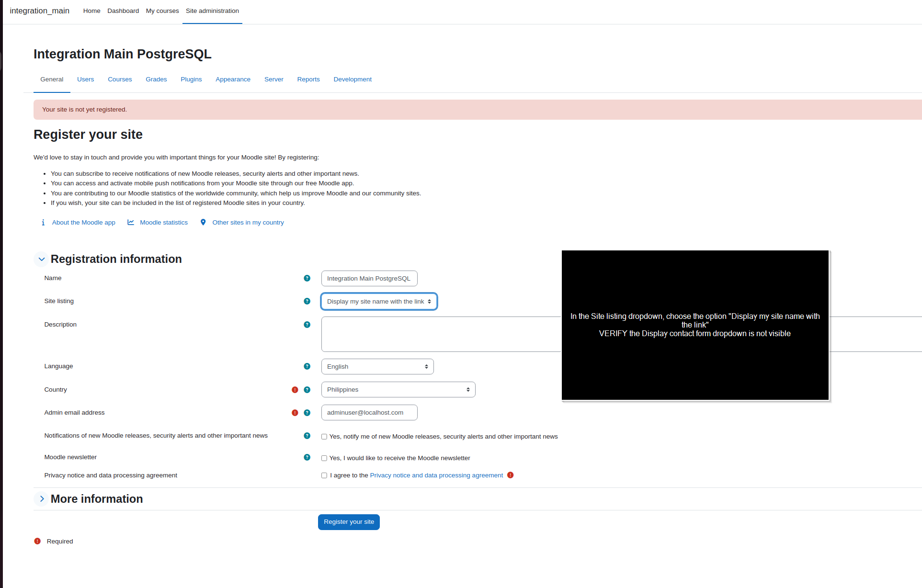
Task: Click the red Required legend icon
Action: point(37,541)
